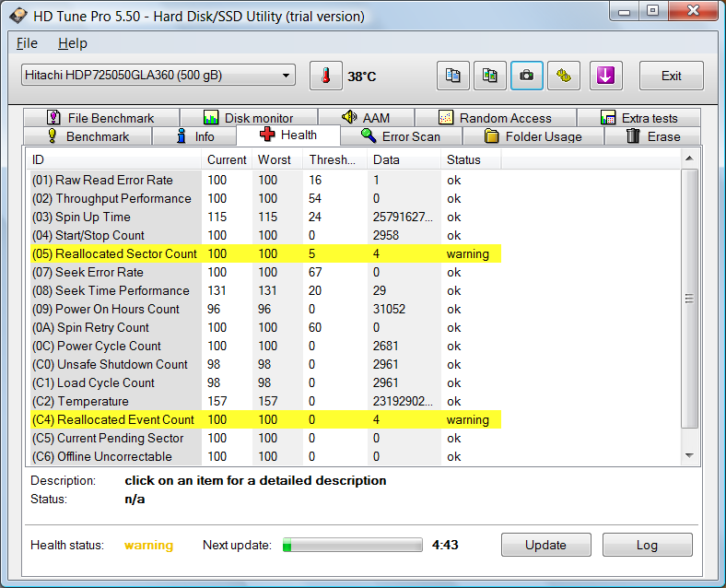Minimize the HD Tune Pro window

point(624,11)
